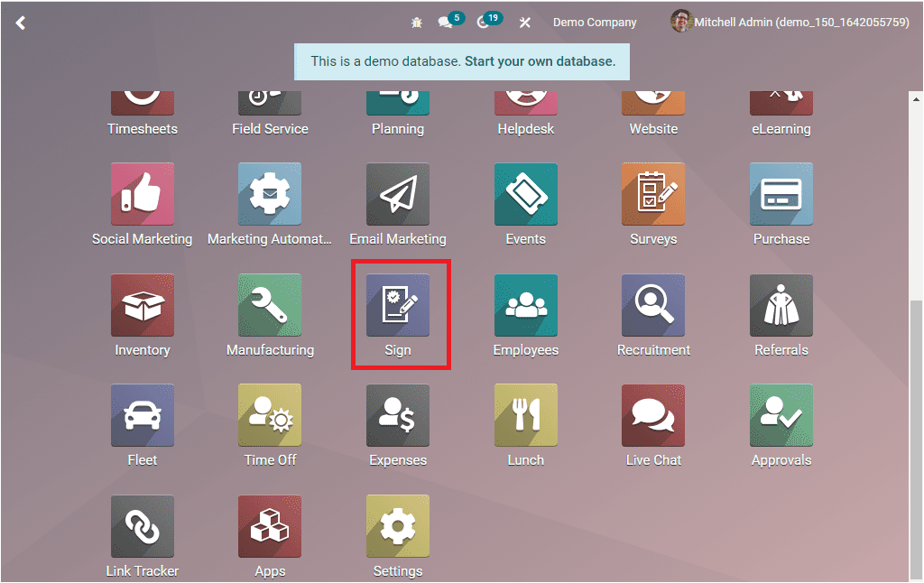
Task: Open the Surveys clipboard icon
Action: coord(653,194)
